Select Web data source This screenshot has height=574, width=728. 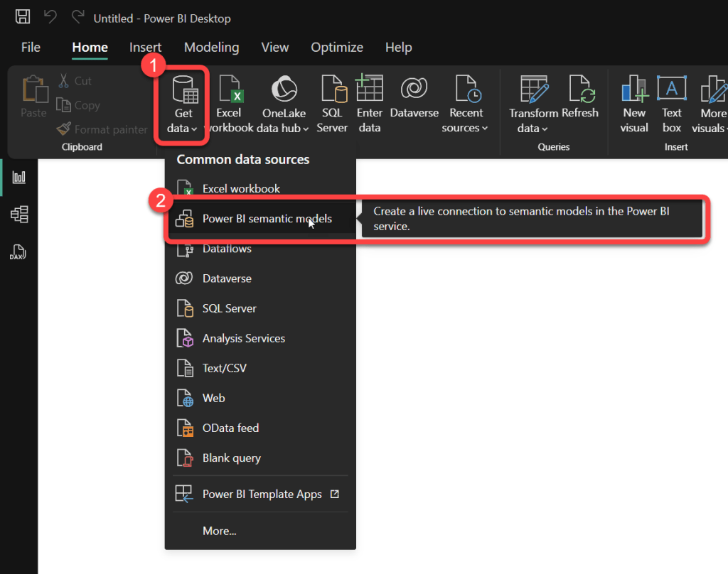point(260,398)
